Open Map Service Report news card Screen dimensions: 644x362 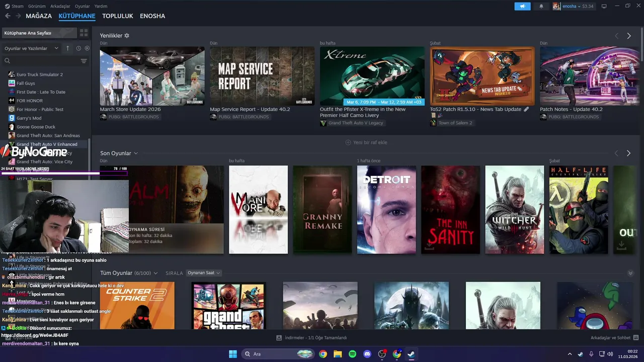(262, 76)
